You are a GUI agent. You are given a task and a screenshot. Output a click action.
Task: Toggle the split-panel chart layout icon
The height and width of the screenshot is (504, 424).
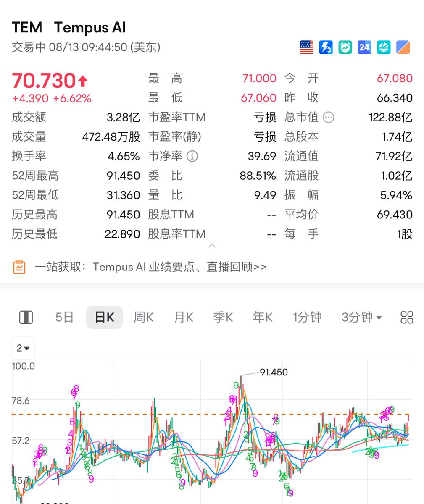coord(26,317)
